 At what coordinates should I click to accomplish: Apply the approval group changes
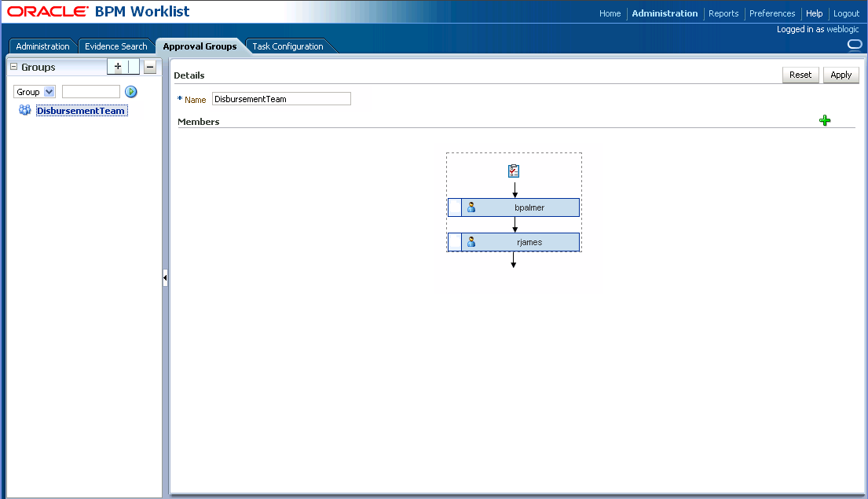841,75
